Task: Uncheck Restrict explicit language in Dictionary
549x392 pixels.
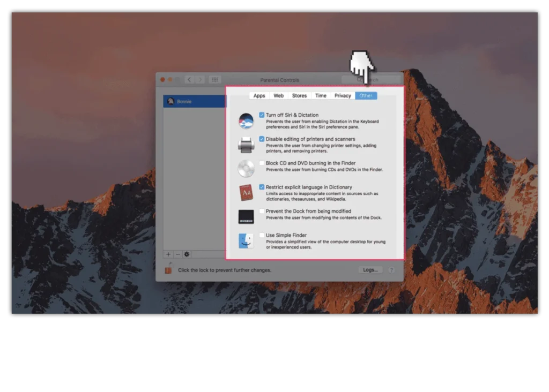Action: coord(262,187)
